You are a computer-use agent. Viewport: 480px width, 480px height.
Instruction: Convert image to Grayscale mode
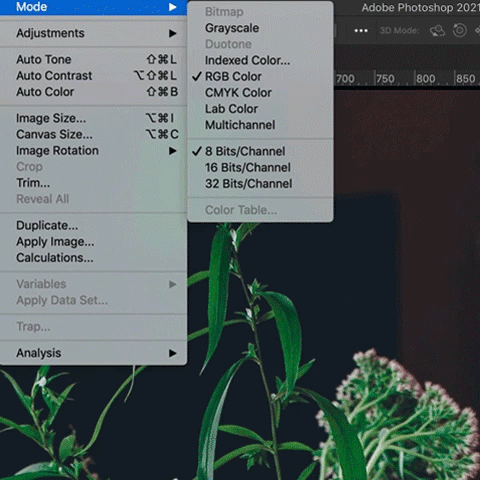click(x=232, y=28)
